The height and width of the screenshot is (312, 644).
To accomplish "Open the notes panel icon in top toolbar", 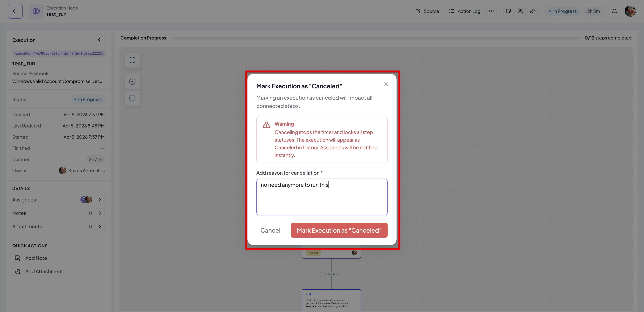I will (508, 11).
